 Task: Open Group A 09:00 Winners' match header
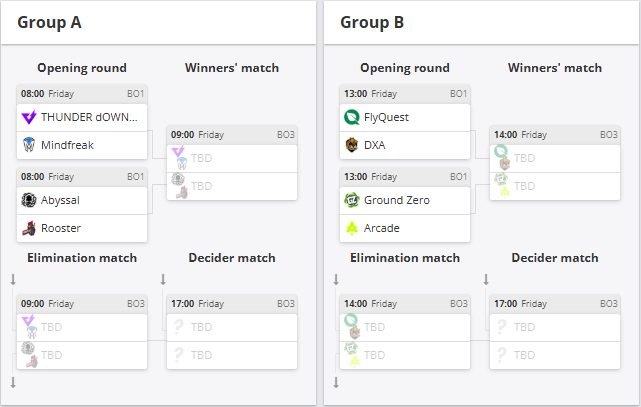coord(232,135)
